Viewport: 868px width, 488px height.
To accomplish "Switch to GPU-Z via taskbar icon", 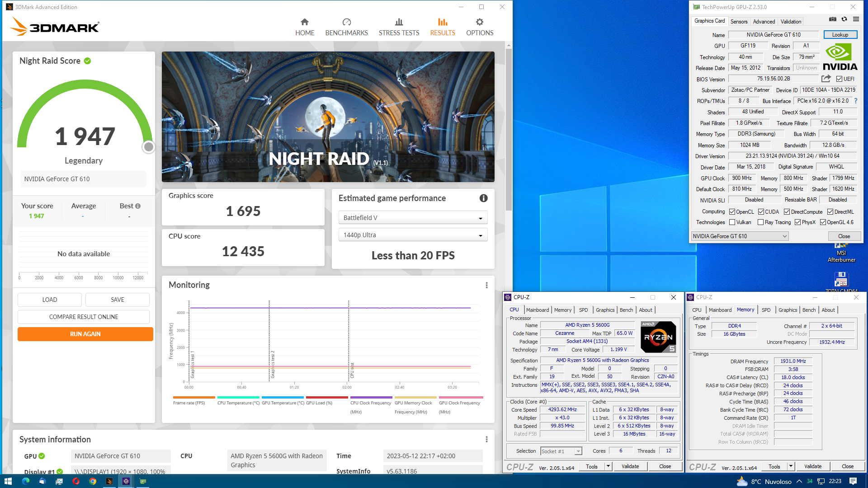I will 143,481.
